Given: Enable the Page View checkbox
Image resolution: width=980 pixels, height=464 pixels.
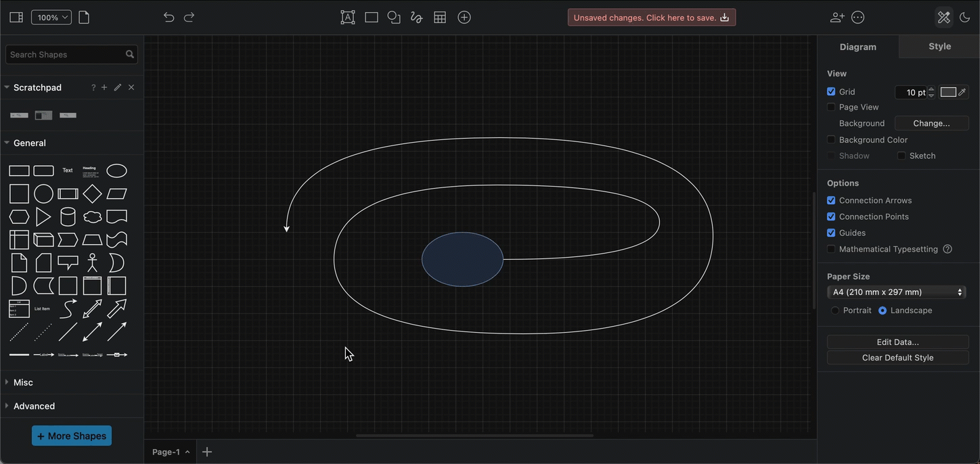Looking at the screenshot, I should pos(831,107).
